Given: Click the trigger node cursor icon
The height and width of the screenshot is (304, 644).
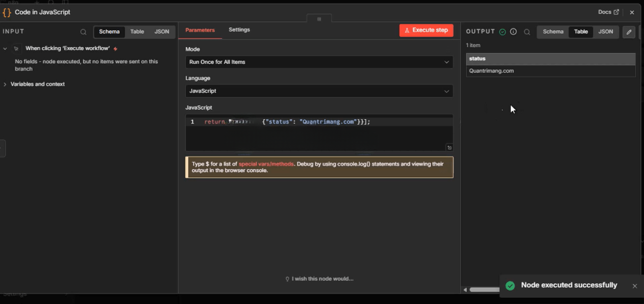Looking at the screenshot, I should pos(17,48).
